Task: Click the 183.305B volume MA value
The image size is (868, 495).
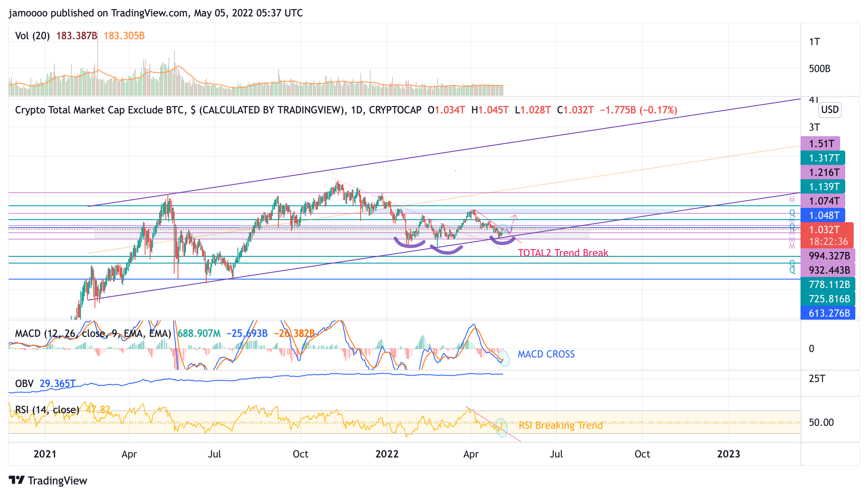Action: (x=124, y=36)
